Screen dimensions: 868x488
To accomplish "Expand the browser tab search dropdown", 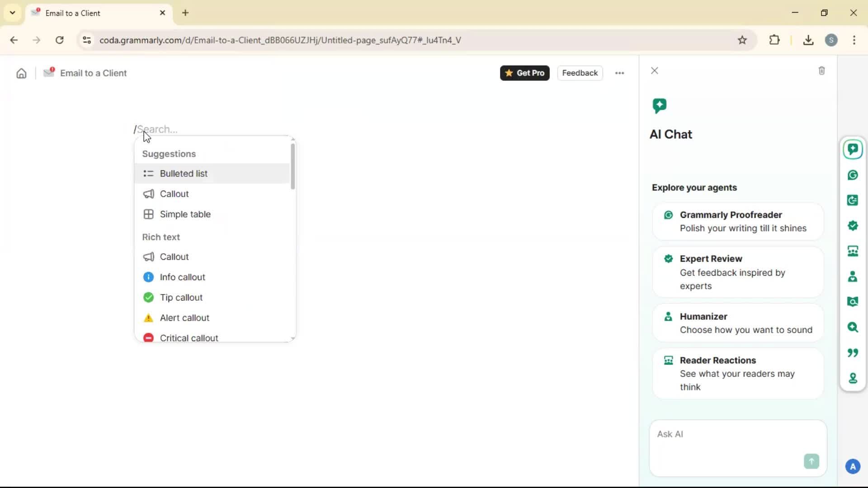I will [12, 13].
